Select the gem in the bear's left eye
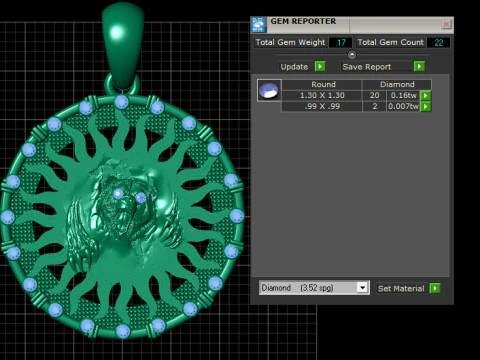480x360 pixels. click(118, 193)
